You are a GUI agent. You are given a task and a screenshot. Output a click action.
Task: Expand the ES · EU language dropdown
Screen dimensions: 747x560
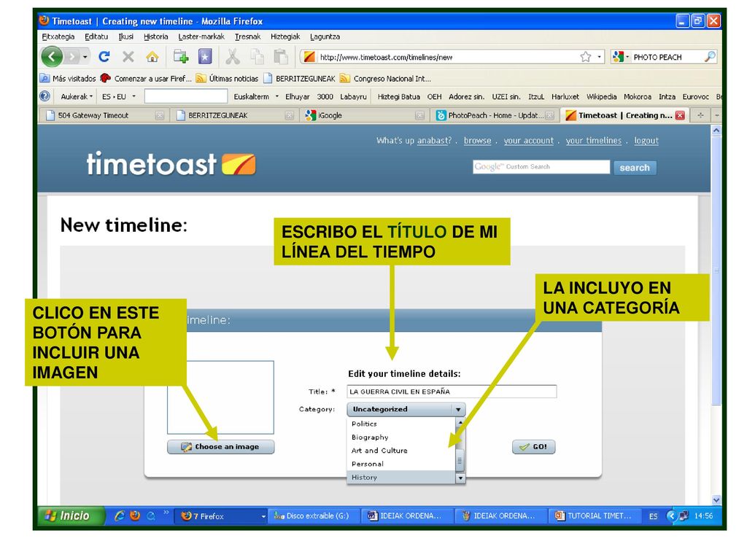coord(119,96)
